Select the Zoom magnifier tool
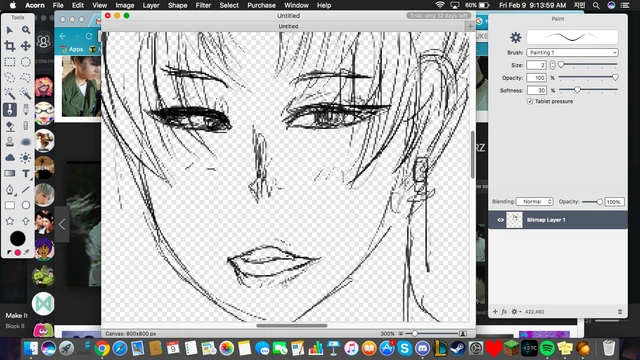The height and width of the screenshot is (360, 640). (26, 30)
